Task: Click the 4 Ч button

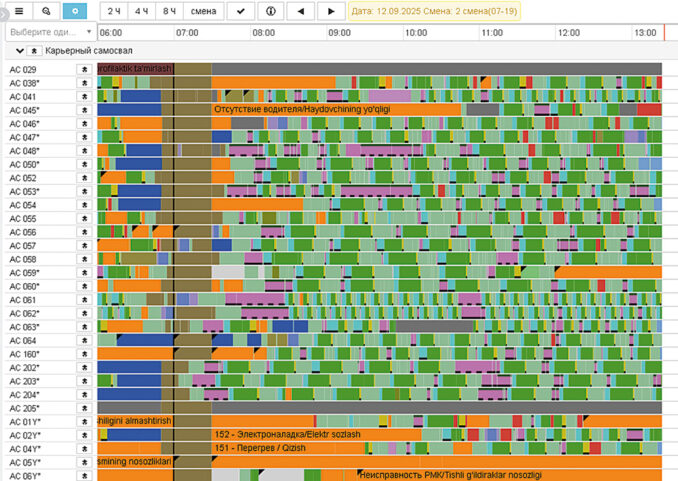Action: pyautogui.click(x=141, y=11)
